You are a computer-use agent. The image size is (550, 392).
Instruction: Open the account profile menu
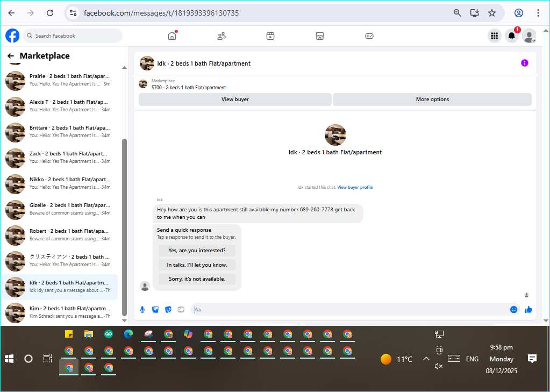coord(529,36)
